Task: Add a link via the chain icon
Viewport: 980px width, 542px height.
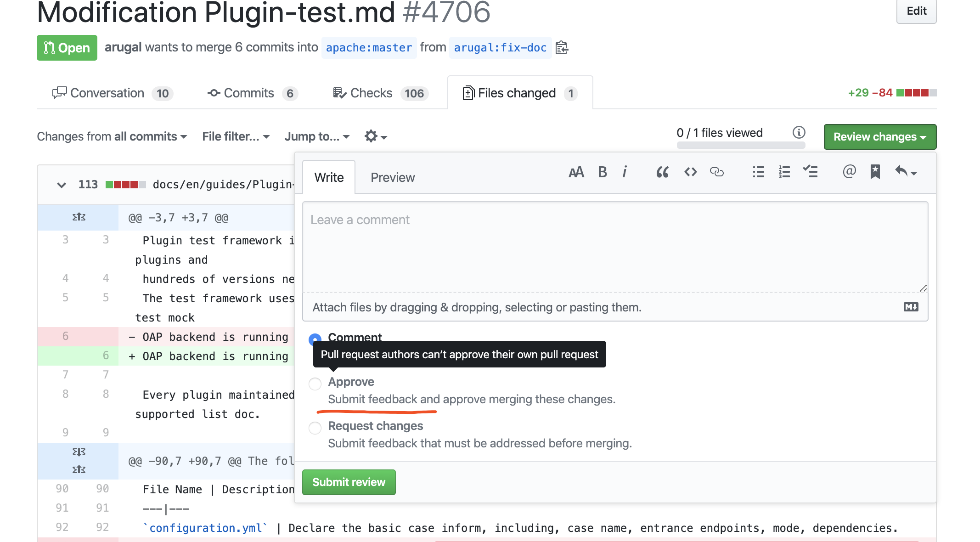Action: click(x=716, y=172)
